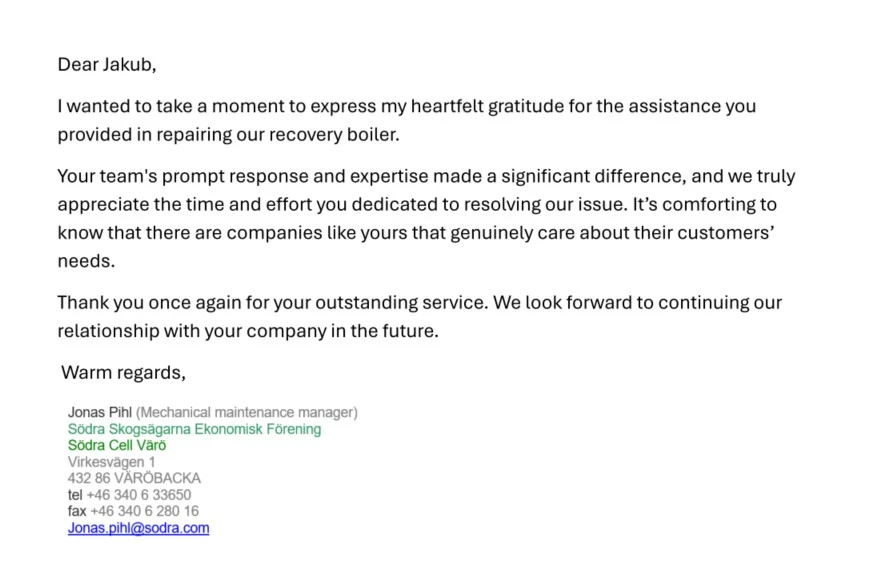Click the sender name Jonas Pihl
The image size is (885, 576).
[100, 412]
